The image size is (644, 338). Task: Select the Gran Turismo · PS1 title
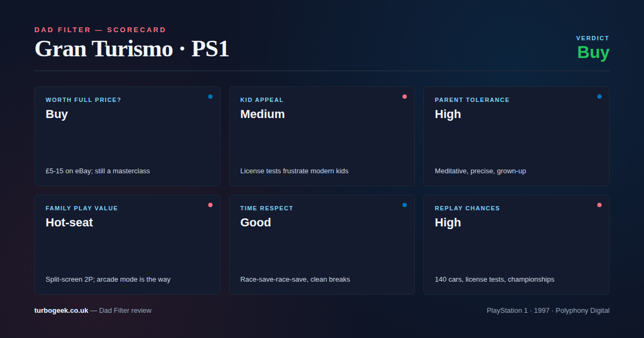131,49
